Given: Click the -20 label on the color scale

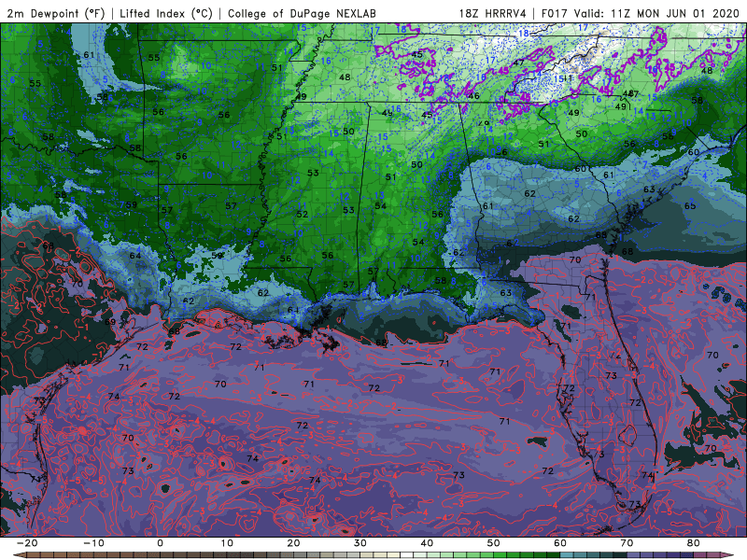Looking at the screenshot, I should [27, 543].
